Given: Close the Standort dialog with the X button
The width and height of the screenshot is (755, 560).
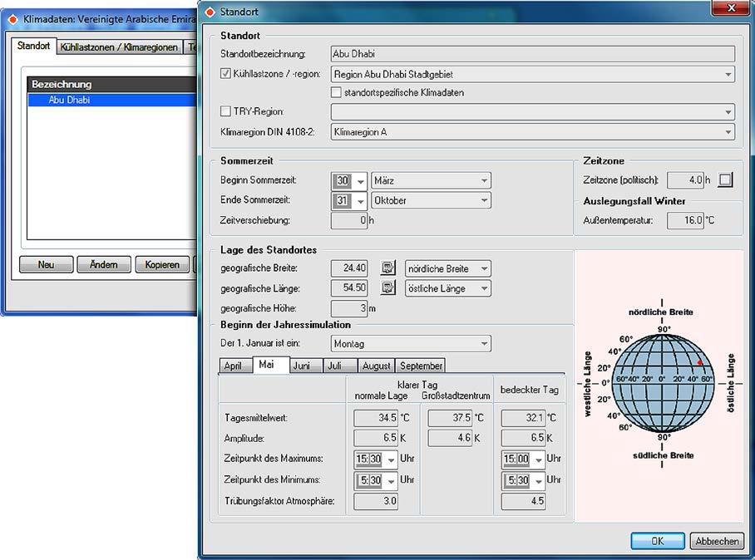Looking at the screenshot, I should (x=731, y=7).
